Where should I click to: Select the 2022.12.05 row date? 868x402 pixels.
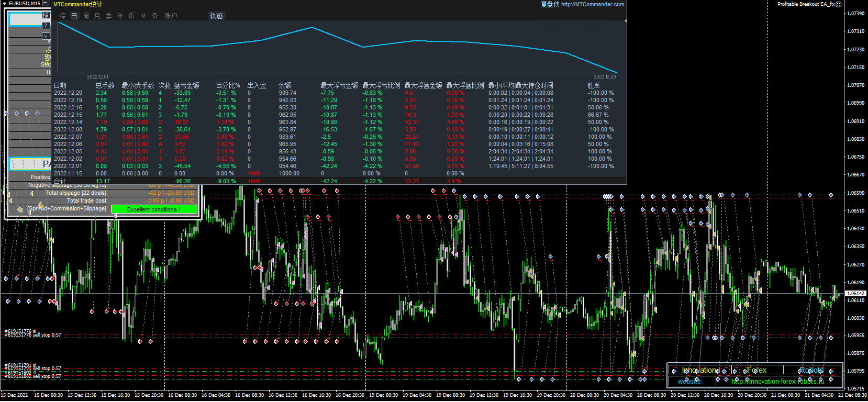68,151
